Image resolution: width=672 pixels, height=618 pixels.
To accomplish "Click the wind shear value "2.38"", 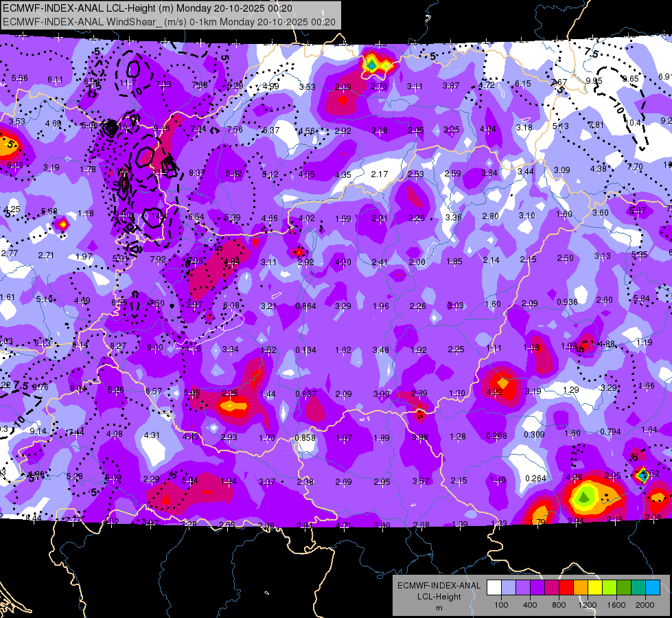I will coord(305,482).
